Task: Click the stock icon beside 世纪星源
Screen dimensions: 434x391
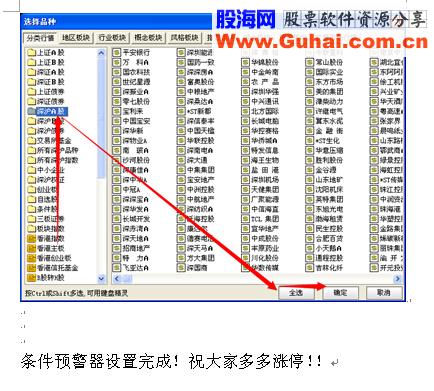Action: click(116, 82)
